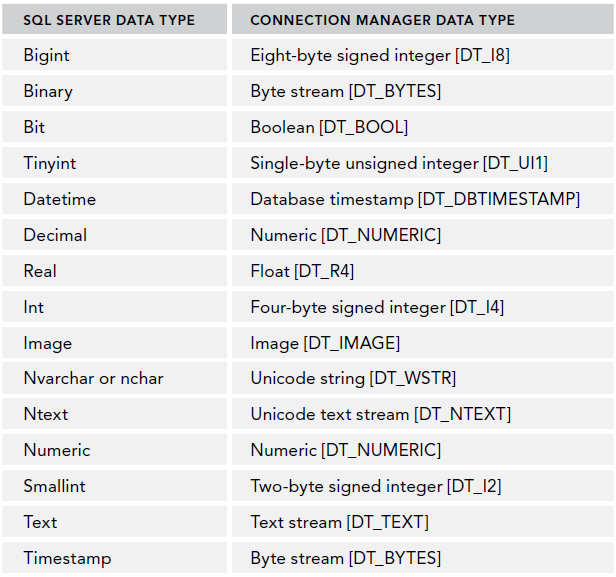The height and width of the screenshot is (577, 616).
Task: Select the Decimal cell
Action: point(55,235)
